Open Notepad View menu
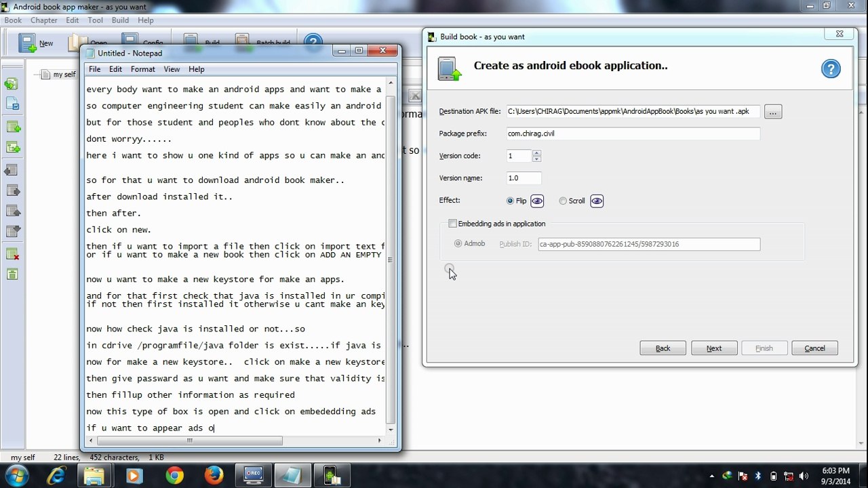 click(x=172, y=69)
